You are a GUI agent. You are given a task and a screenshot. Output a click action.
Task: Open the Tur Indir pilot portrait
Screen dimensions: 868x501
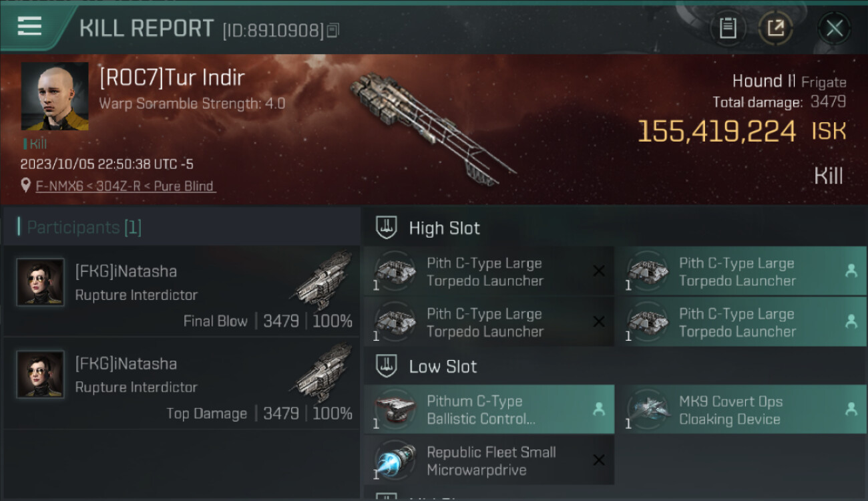point(55,96)
